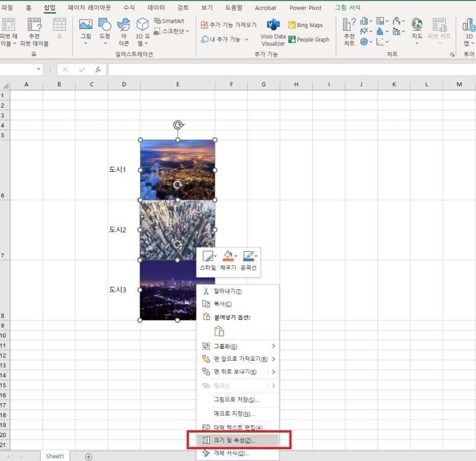Click the 3D 모델 icon
The image size is (476, 461).
tap(142, 24)
